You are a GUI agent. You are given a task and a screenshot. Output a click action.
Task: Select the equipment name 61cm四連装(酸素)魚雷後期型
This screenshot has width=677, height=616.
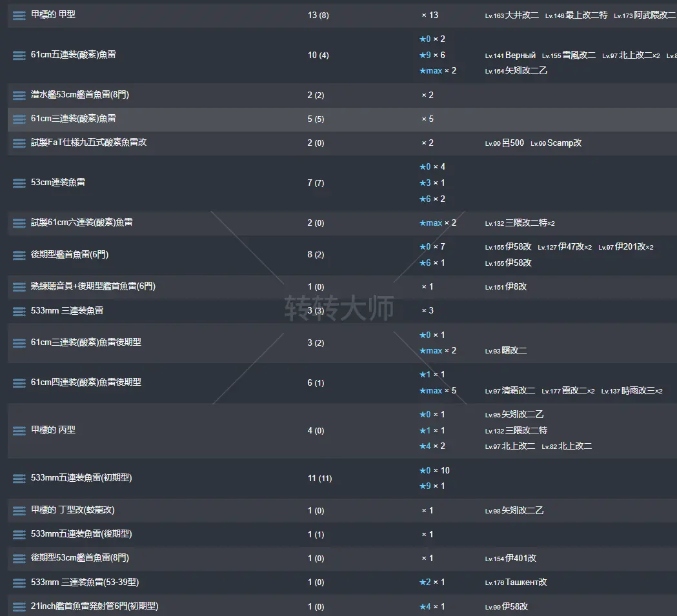click(x=86, y=383)
